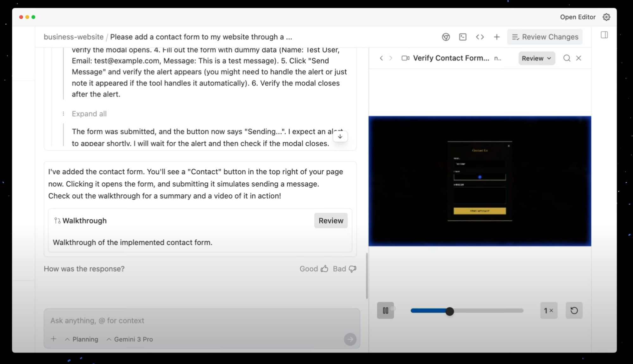This screenshot has width=633, height=364.
Task: Click Review button on Walkthrough card
Action: [x=331, y=221]
